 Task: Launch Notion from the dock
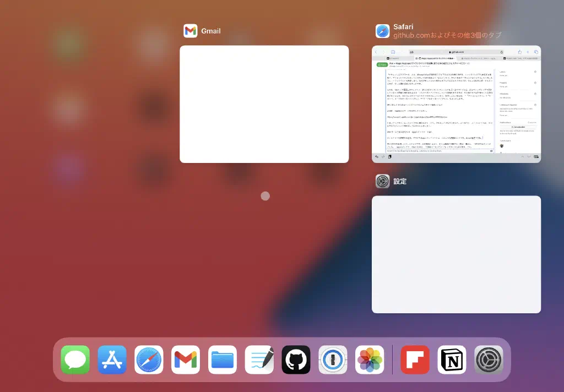tap(452, 360)
